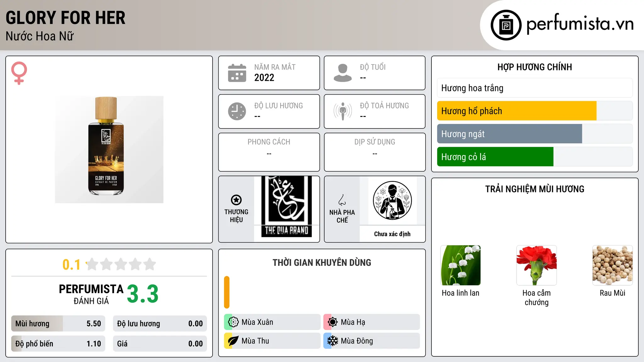Click the gray Hương ngát accord bar
This screenshot has width=644, height=362.
[x=535, y=134]
